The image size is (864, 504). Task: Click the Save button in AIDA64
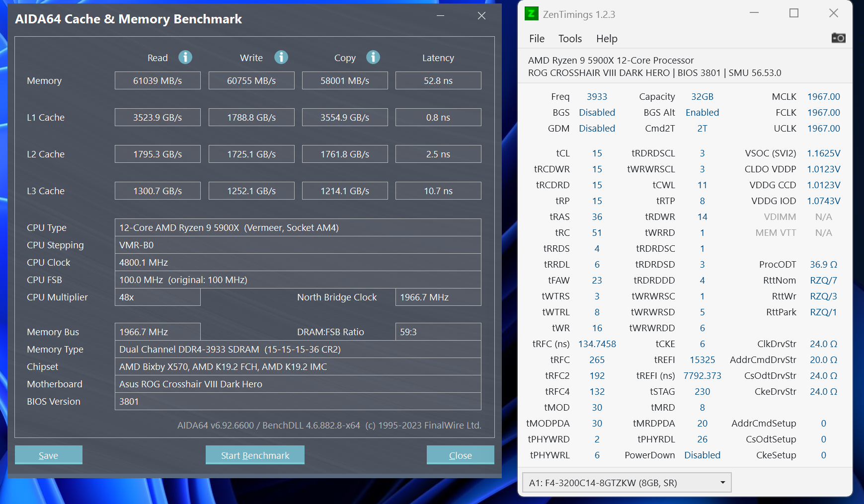49,455
